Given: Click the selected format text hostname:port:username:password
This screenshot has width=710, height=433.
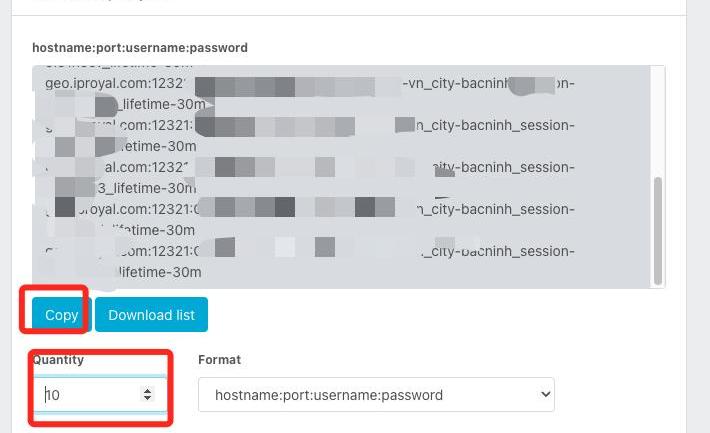Looking at the screenshot, I should (x=329, y=394).
